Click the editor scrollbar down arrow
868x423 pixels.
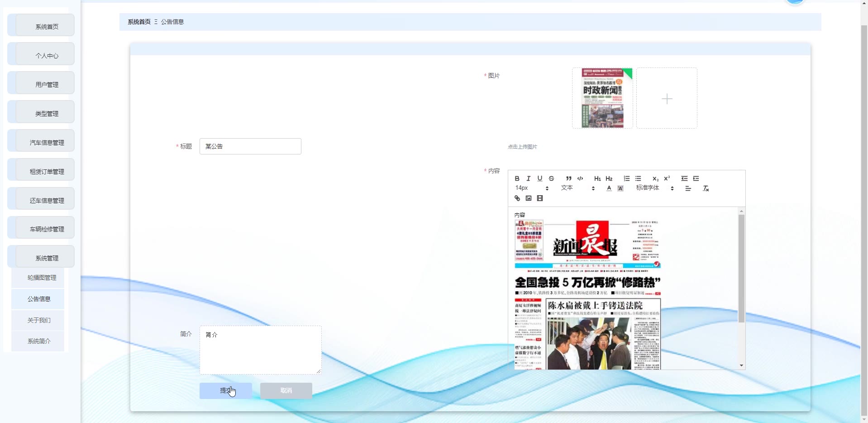point(741,365)
